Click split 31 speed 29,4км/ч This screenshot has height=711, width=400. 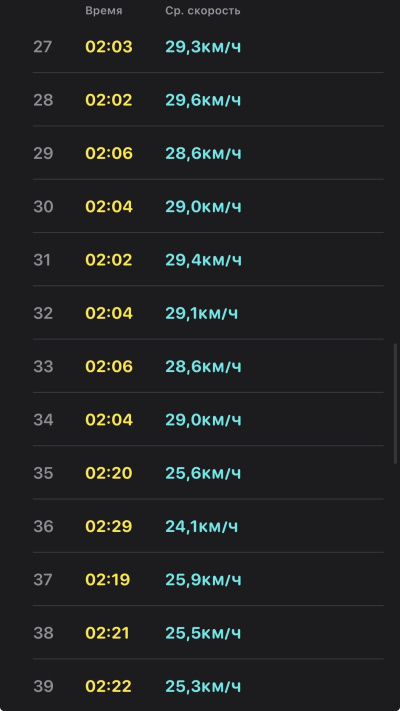tap(203, 260)
